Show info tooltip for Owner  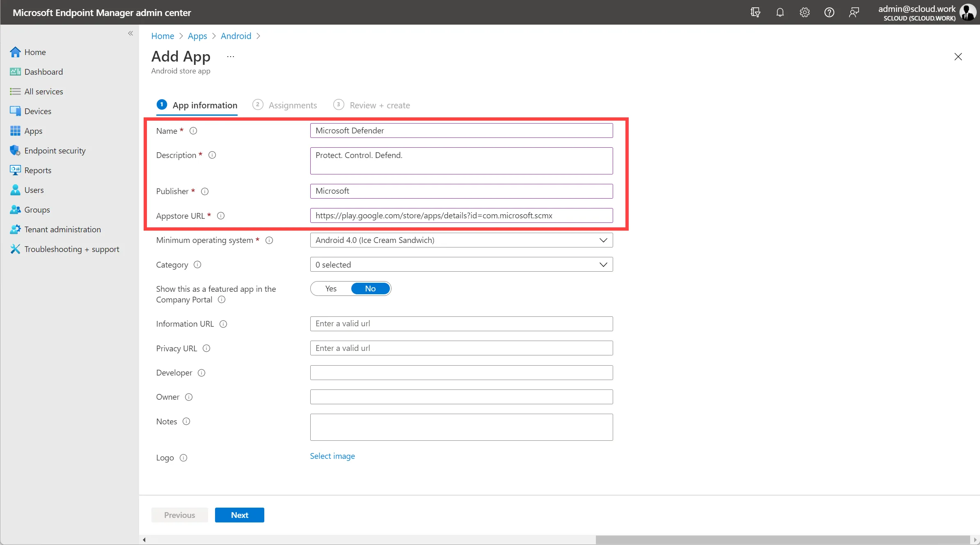coord(189,397)
